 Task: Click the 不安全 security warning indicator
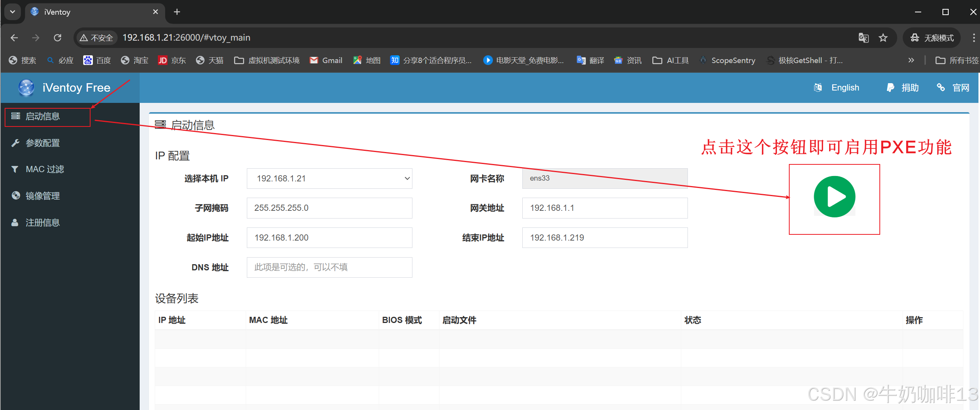point(96,38)
